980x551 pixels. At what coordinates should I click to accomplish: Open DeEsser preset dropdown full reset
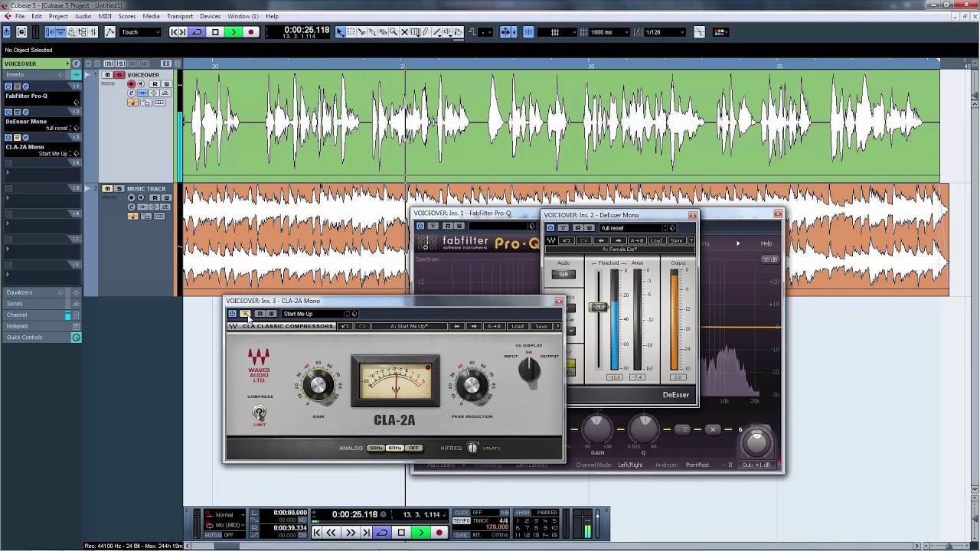(633, 228)
